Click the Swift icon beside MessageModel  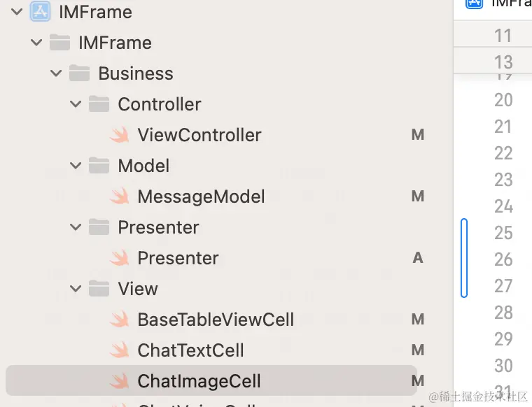[120, 197]
